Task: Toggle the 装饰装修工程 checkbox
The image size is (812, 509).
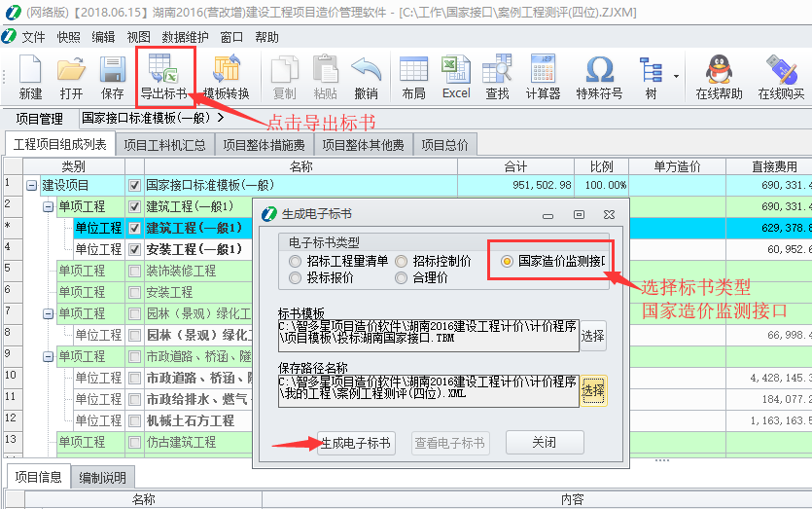Action: [134, 271]
